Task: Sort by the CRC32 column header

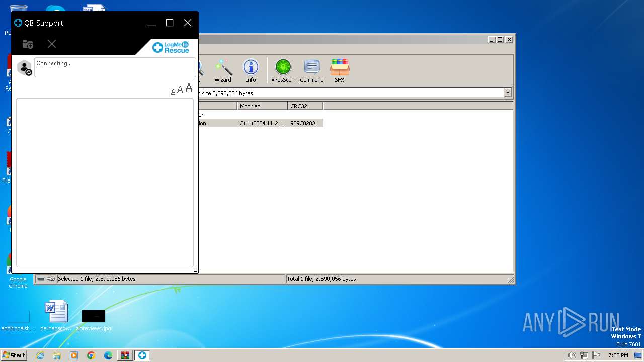Action: point(305,106)
